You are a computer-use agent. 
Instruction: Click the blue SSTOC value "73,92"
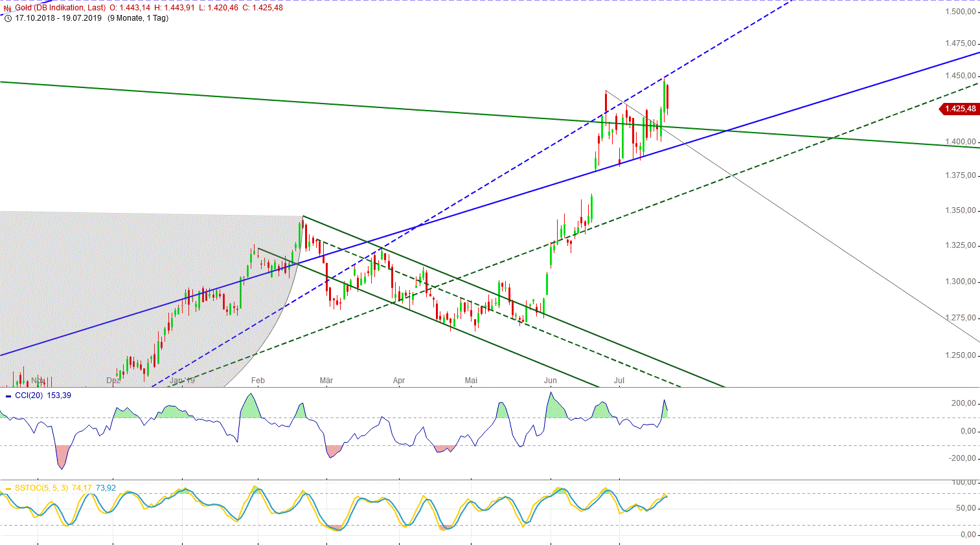pos(106,488)
